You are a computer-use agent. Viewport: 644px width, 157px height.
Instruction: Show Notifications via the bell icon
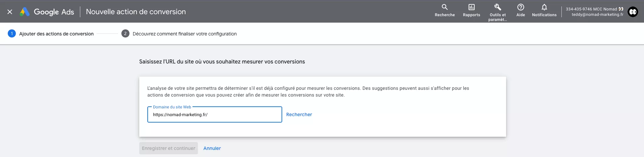coord(544,7)
